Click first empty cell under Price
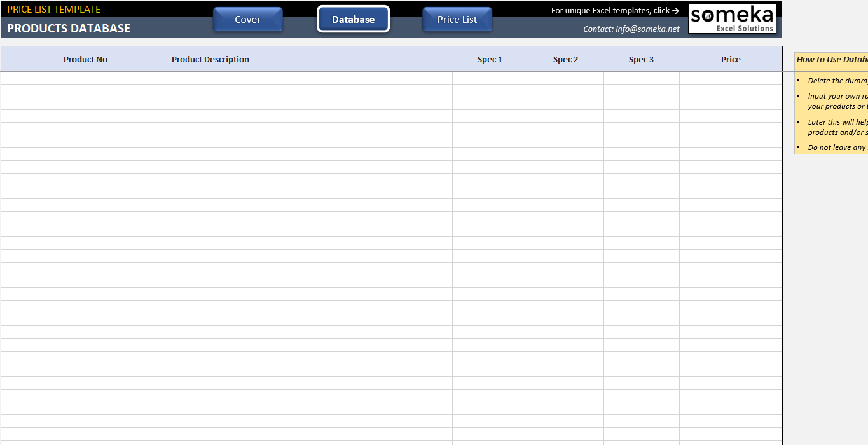The width and height of the screenshot is (868, 445). [x=731, y=78]
